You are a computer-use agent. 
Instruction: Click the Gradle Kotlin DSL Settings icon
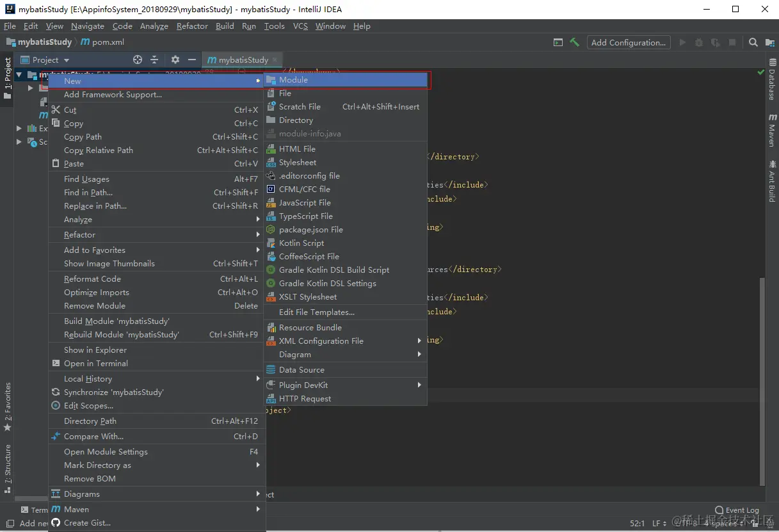(271, 284)
